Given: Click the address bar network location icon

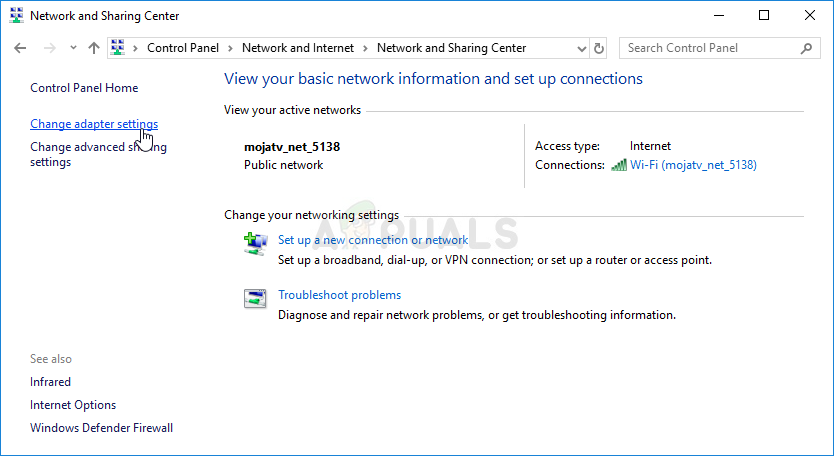Looking at the screenshot, I should [x=117, y=48].
